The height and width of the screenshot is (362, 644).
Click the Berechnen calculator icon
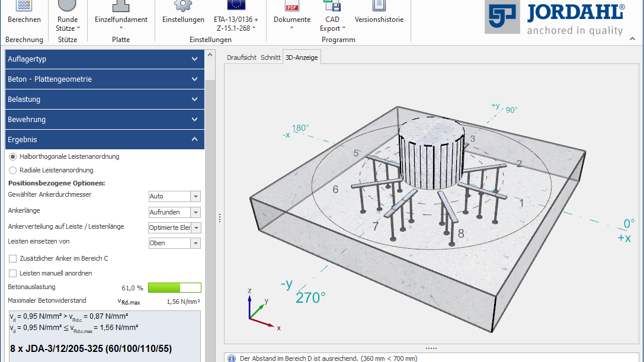click(24, 5)
